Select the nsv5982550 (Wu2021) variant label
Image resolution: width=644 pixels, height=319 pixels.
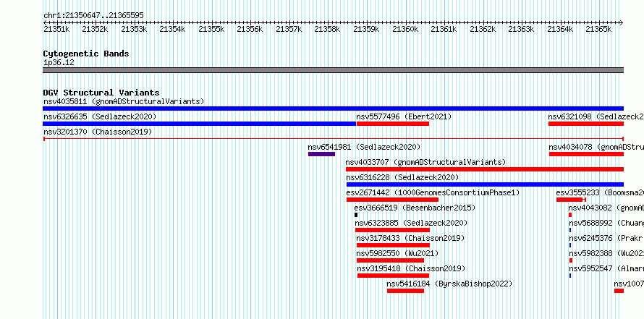[x=397, y=253]
